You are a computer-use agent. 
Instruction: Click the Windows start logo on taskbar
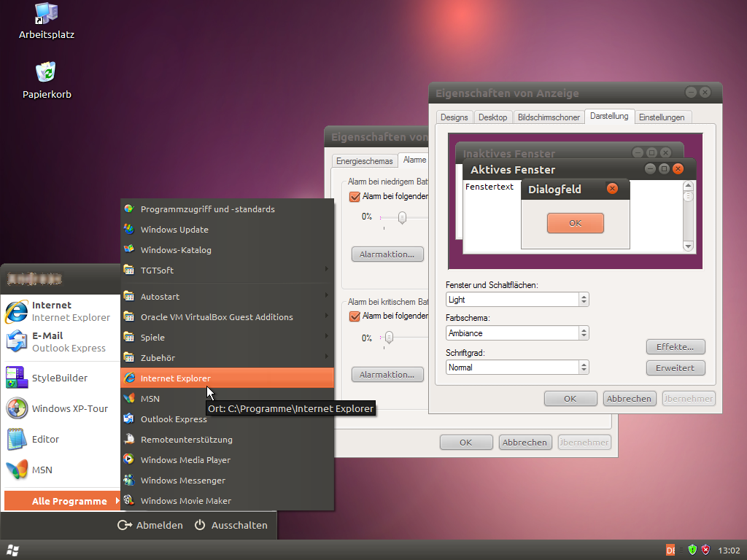click(x=13, y=551)
